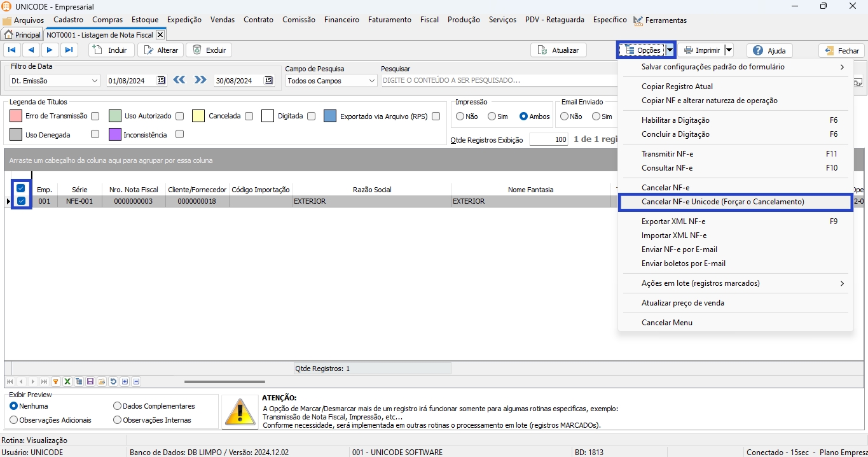Expand the Campo de Pesquisa dropdown

[x=372, y=81]
